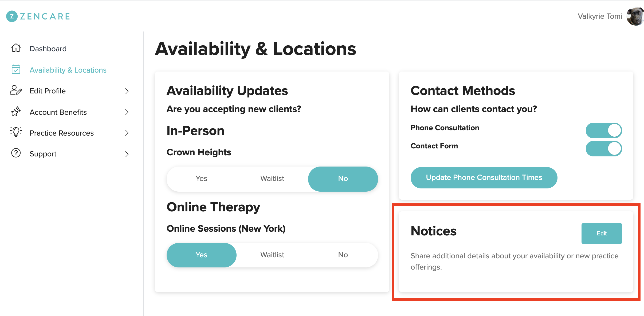Click the Edit Profile icon
This screenshot has height=316, width=644.
[x=16, y=91]
